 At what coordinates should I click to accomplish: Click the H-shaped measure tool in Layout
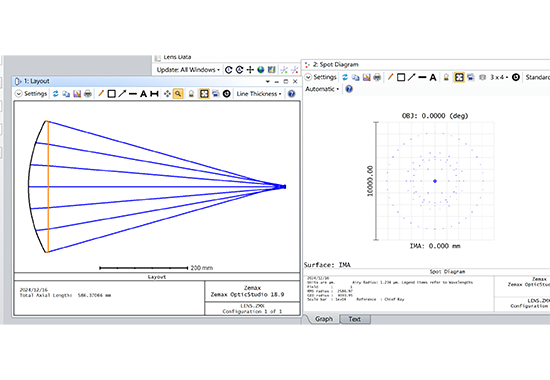(154, 94)
